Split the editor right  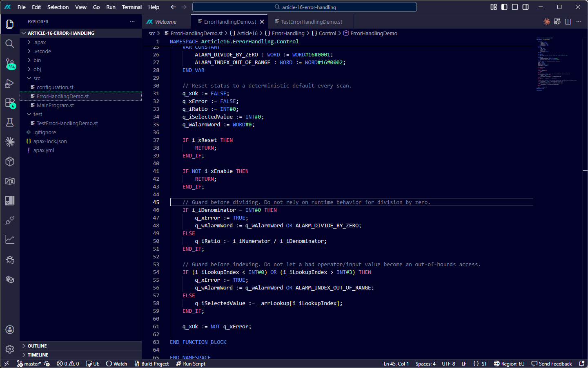[x=568, y=22]
